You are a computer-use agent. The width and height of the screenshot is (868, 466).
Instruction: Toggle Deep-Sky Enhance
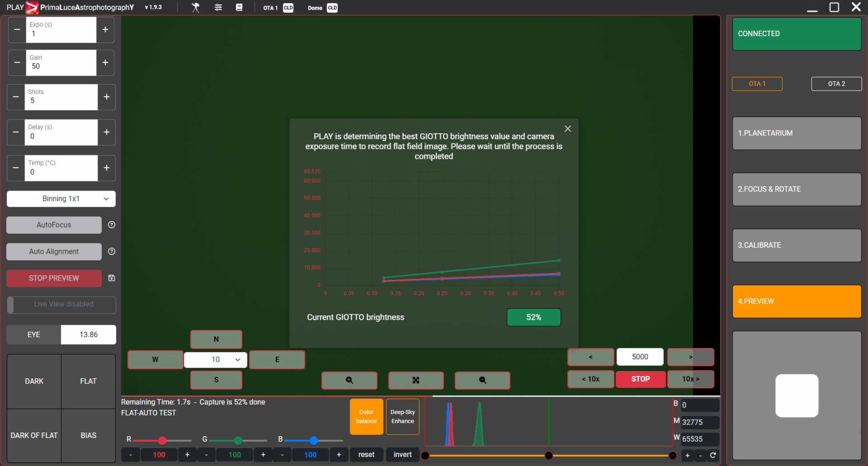click(402, 417)
